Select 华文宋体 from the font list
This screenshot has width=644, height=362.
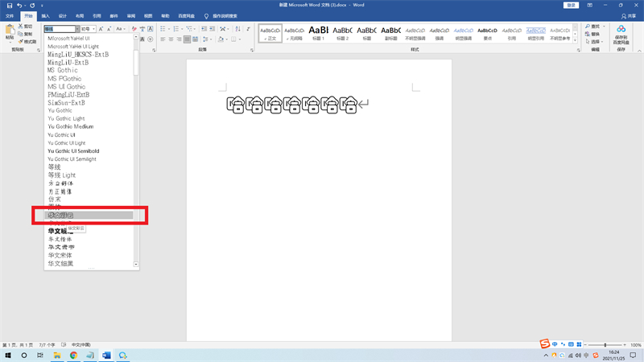click(60, 255)
